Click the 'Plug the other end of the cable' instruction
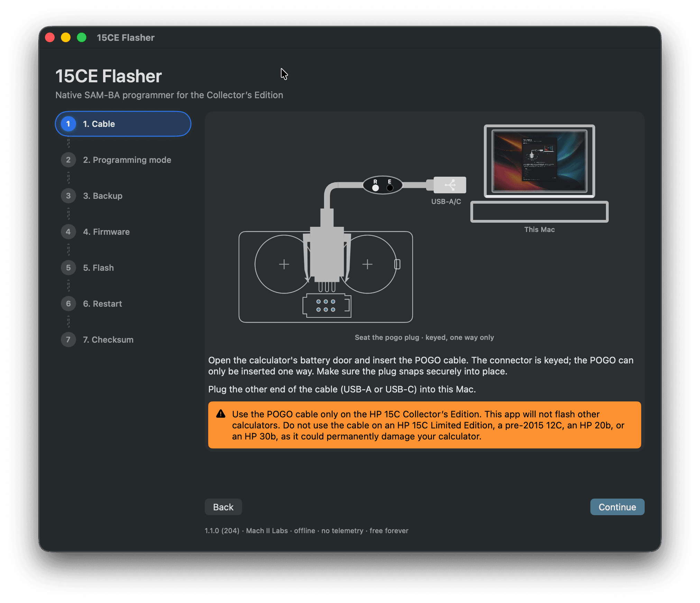700x603 pixels. tap(342, 389)
